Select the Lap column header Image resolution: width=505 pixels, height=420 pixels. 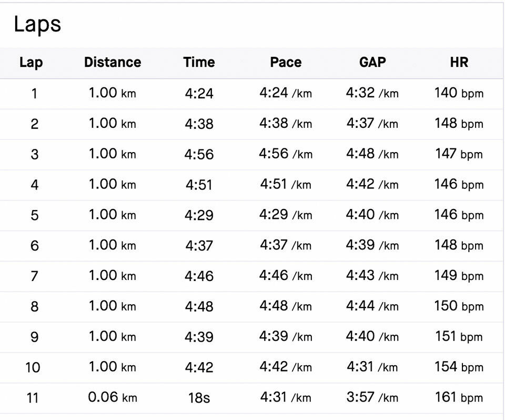click(x=31, y=63)
